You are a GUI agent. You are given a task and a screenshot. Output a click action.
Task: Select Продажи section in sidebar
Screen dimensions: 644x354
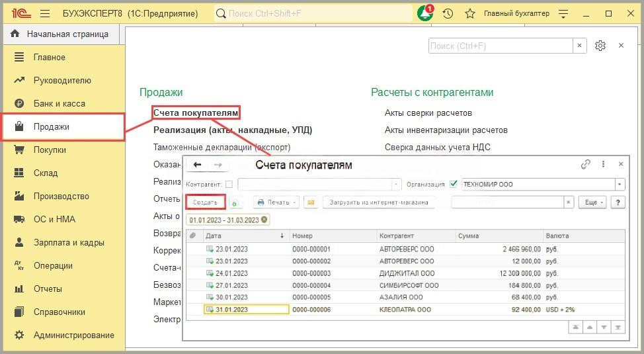click(63, 126)
